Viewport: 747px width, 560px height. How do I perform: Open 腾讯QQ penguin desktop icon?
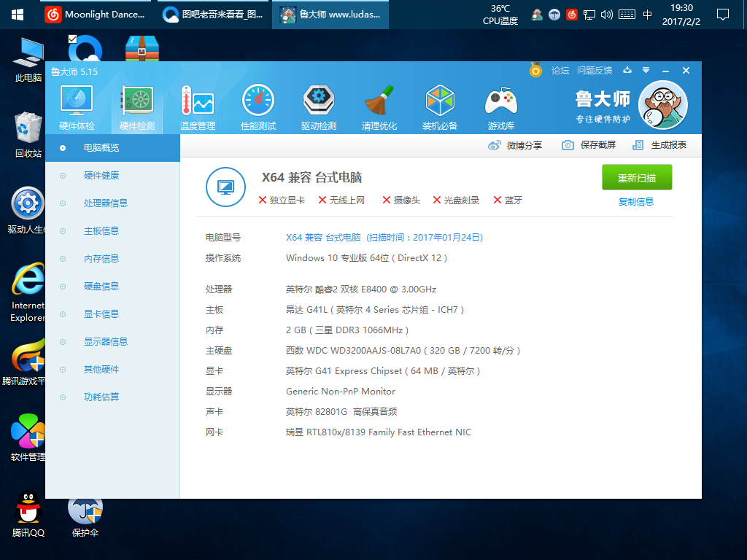[x=28, y=514]
